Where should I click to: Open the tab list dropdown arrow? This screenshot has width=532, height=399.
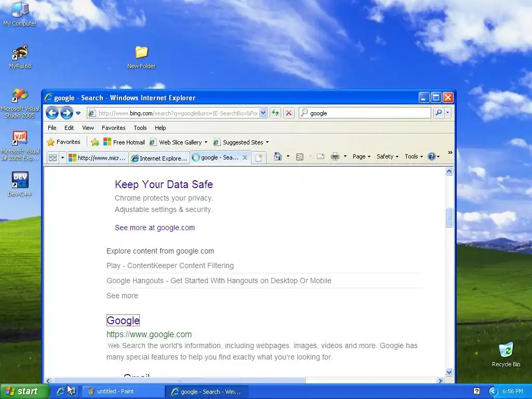62,158
